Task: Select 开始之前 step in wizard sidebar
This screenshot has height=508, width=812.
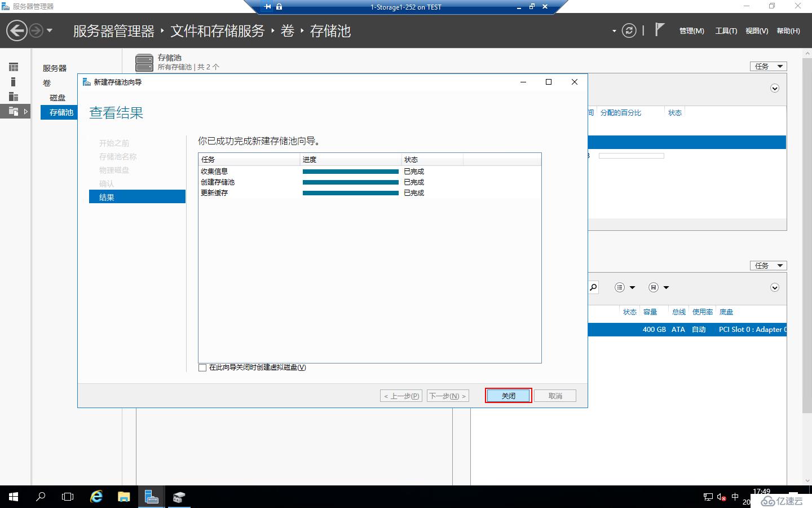Action: point(114,143)
